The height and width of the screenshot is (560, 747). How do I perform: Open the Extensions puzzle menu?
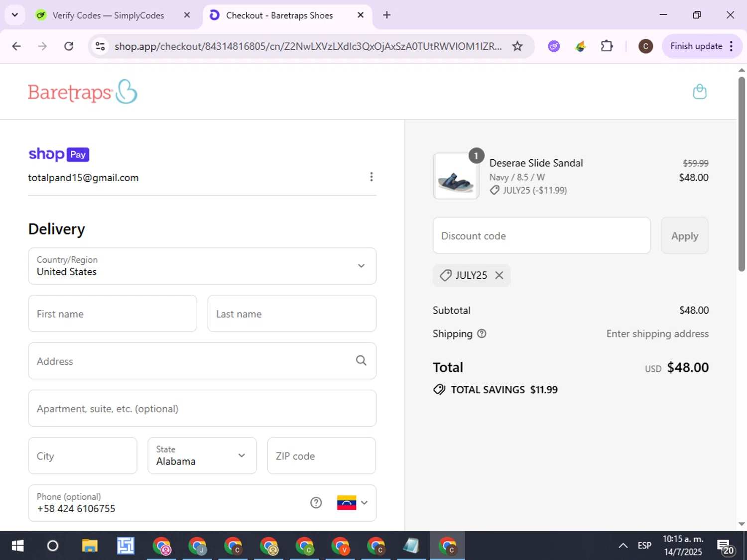607,46
